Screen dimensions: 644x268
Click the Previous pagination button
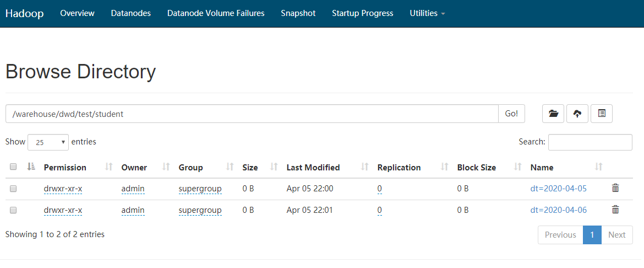tap(560, 235)
